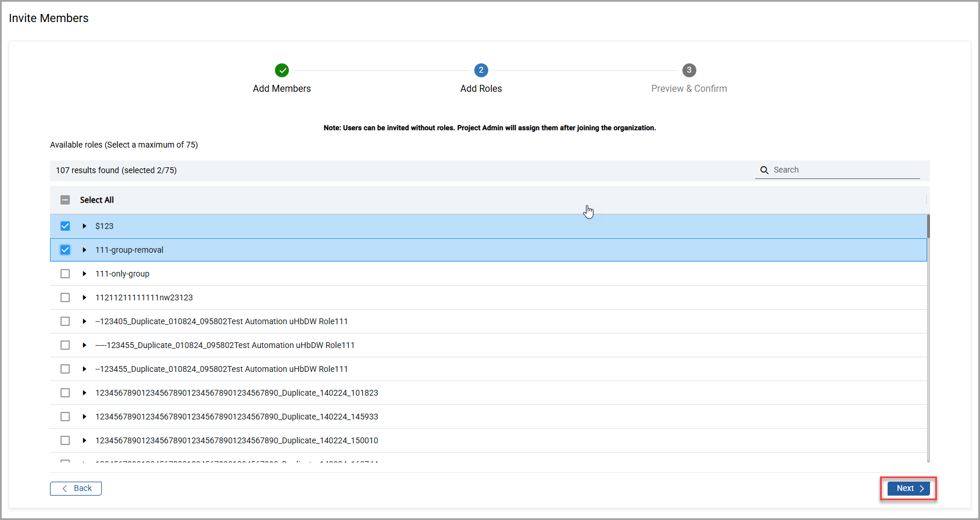Click the Add Members step label
This screenshot has width=980, height=520.
coord(282,89)
